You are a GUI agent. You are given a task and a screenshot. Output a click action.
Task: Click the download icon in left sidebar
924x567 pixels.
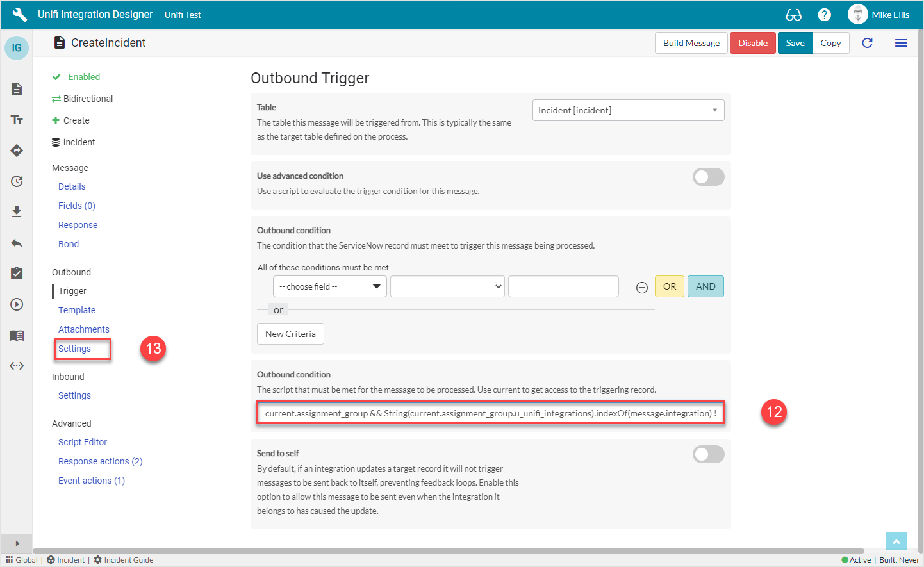pos(17,212)
